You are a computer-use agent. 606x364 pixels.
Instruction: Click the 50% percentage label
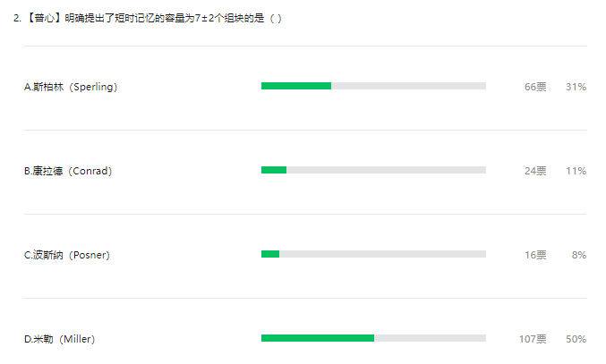576,339
